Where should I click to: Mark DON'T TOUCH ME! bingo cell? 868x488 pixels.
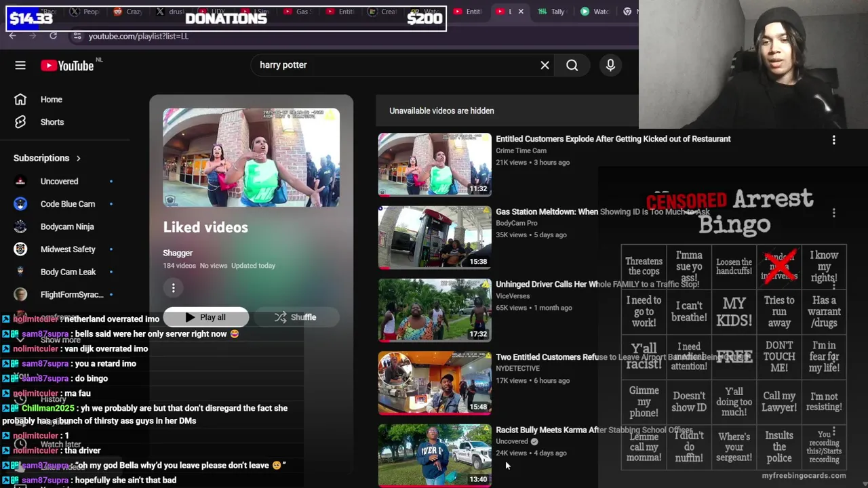pyautogui.click(x=779, y=356)
